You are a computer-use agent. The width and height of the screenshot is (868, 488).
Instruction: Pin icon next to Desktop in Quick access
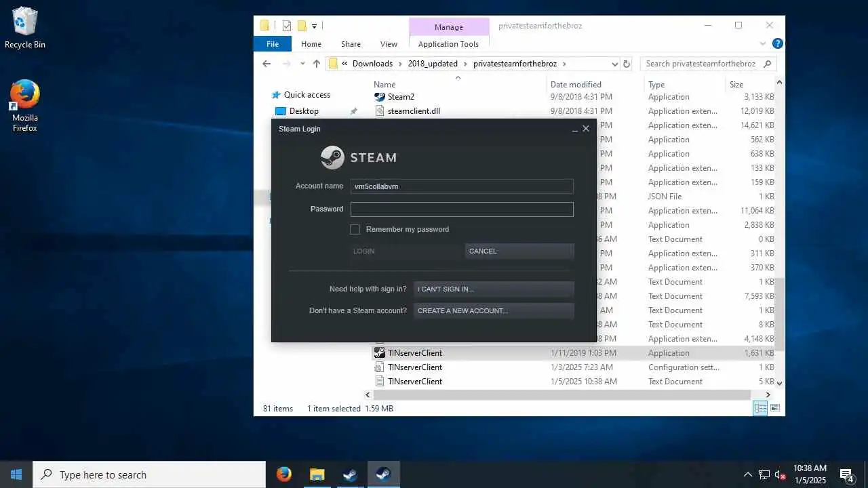tap(353, 111)
